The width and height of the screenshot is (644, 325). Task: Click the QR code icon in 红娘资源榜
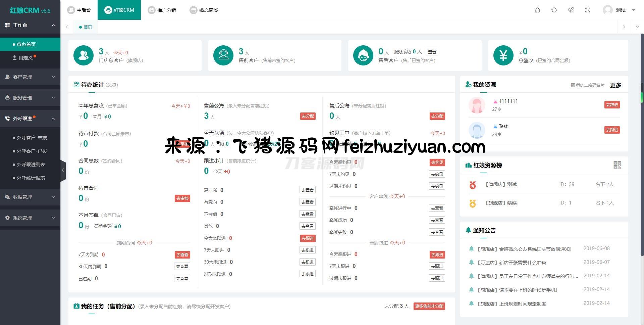click(617, 165)
